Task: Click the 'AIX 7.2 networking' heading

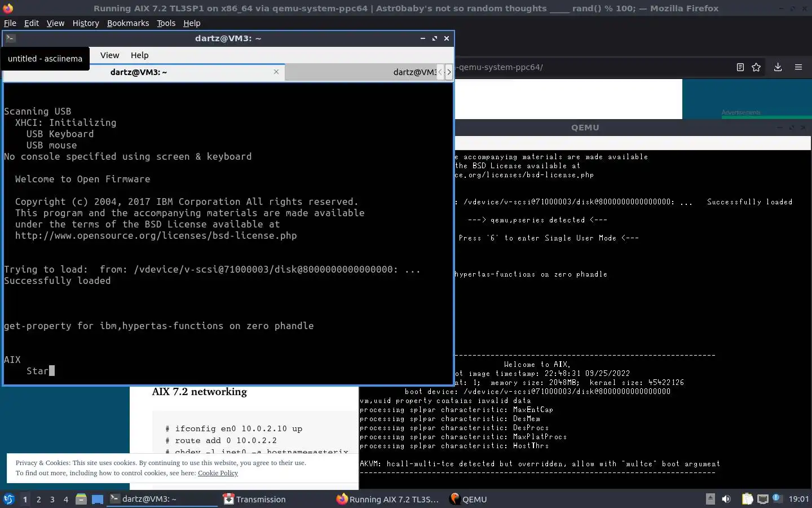Action: click(x=200, y=392)
